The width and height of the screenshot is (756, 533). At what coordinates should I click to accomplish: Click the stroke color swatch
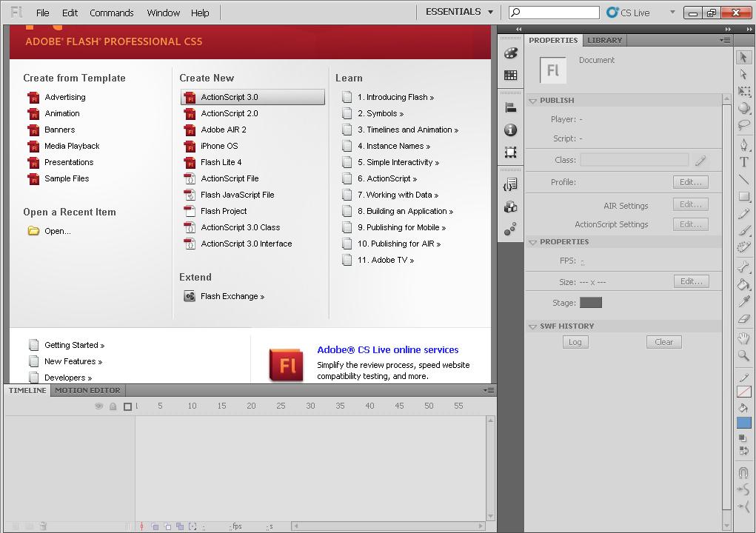[x=744, y=392]
